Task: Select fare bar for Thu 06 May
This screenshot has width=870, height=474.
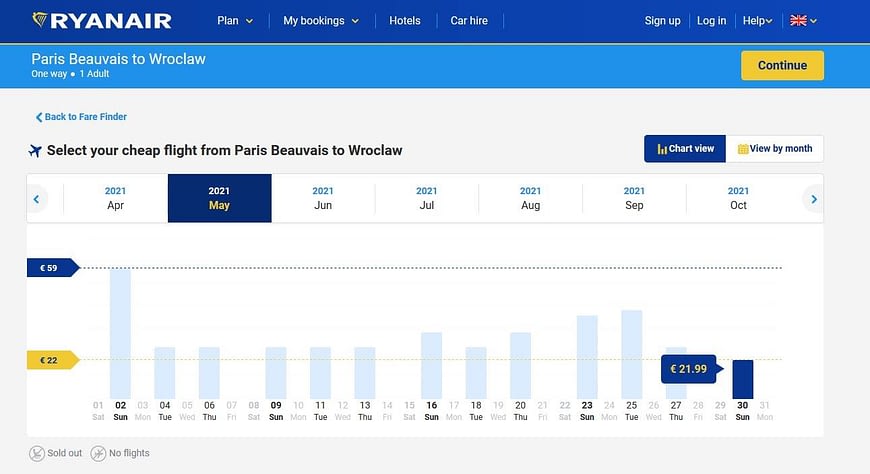Action: 209,373
